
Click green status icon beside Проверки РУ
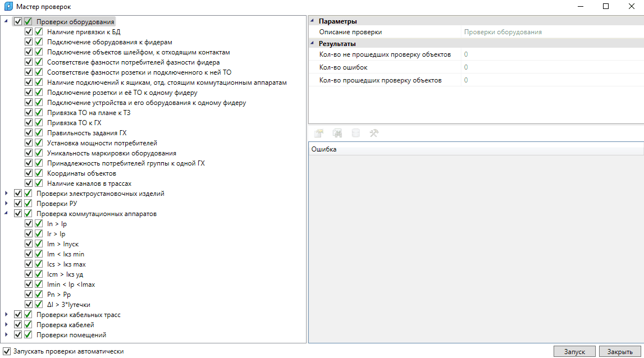pos(28,204)
